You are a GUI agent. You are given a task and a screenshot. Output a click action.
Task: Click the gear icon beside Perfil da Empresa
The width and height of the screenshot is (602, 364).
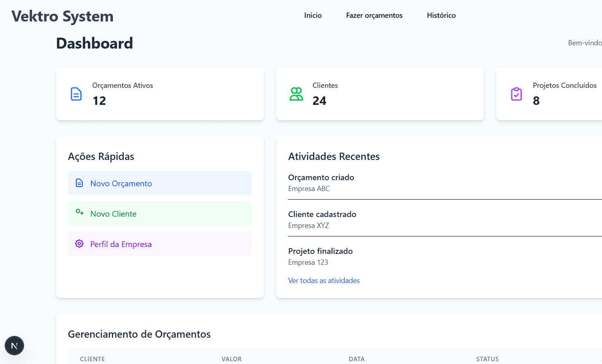pyautogui.click(x=79, y=244)
